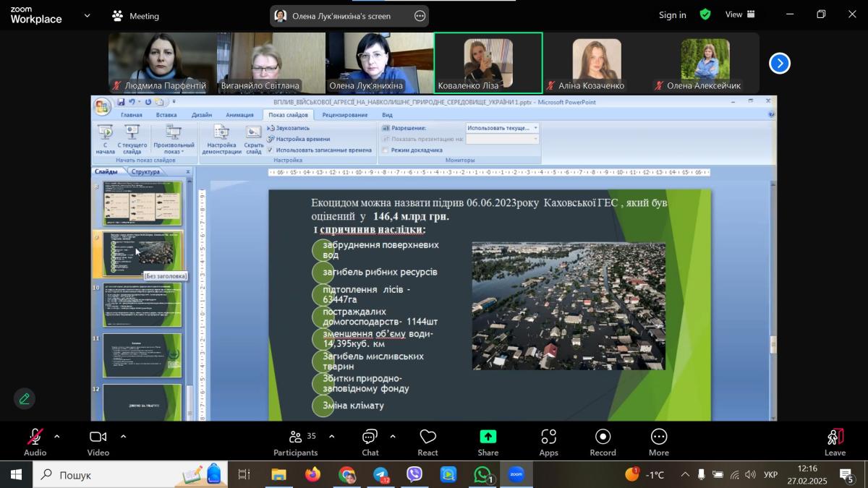Open the View layout menu

pos(740,14)
